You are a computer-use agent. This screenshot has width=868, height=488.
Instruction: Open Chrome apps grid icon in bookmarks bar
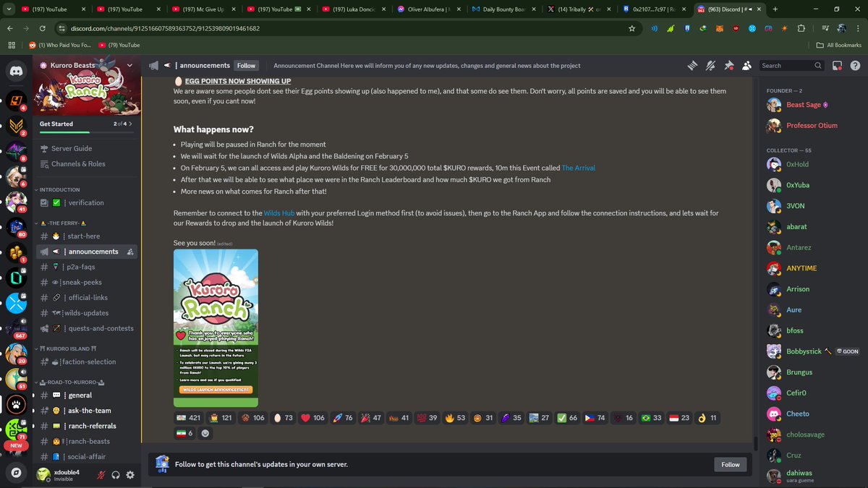point(11,45)
